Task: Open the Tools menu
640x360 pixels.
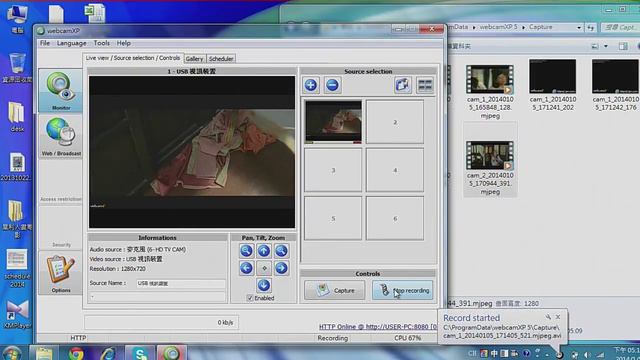Action: (101, 43)
